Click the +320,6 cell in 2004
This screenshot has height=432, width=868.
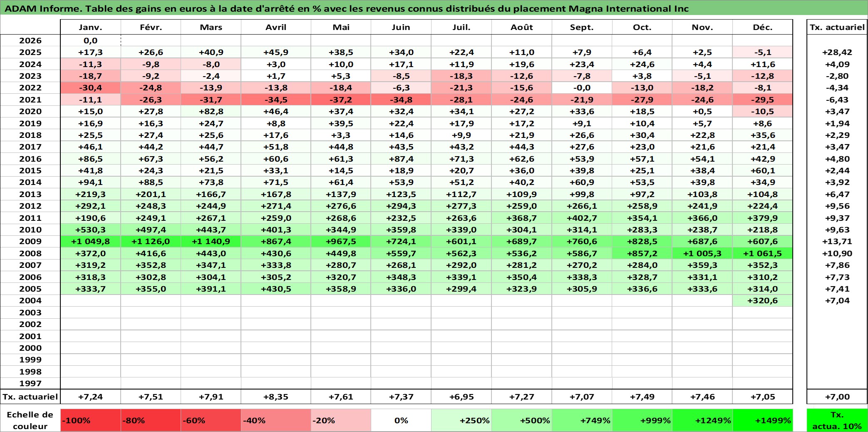(x=763, y=300)
